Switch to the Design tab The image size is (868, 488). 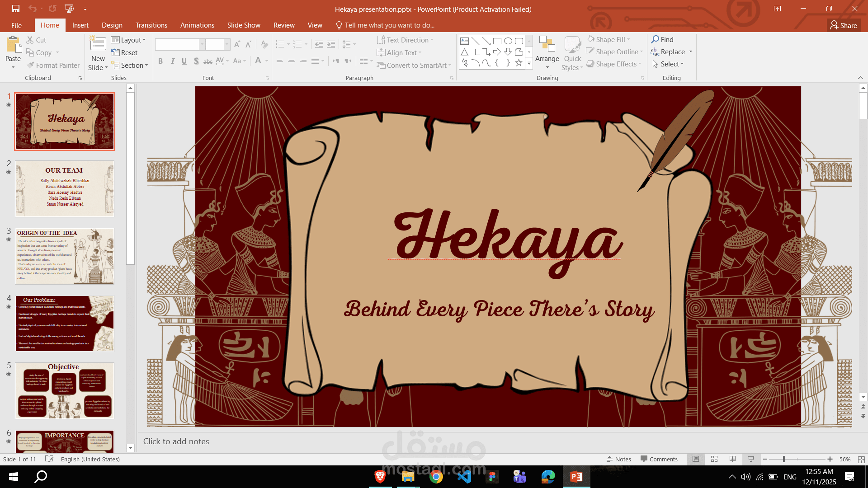pyautogui.click(x=112, y=25)
